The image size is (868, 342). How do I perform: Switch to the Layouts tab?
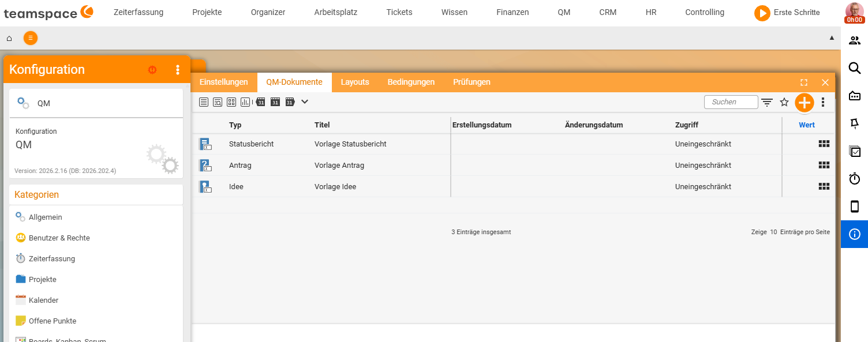click(355, 82)
